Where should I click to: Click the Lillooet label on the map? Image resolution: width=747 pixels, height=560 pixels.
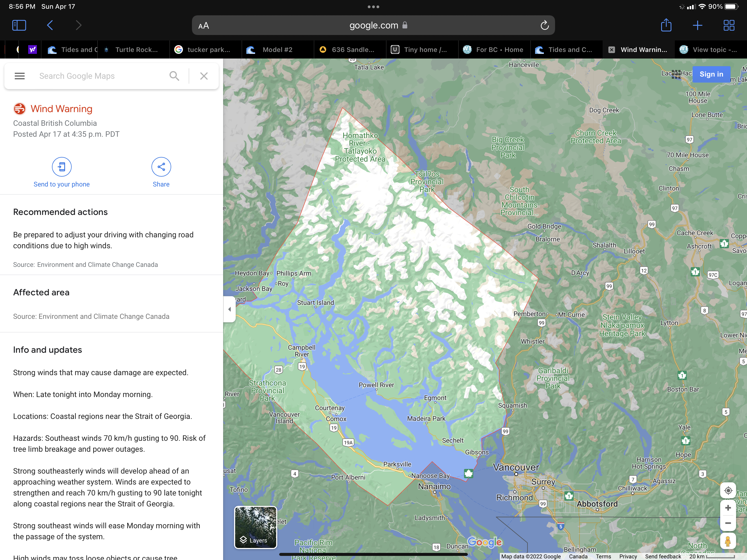[634, 251]
